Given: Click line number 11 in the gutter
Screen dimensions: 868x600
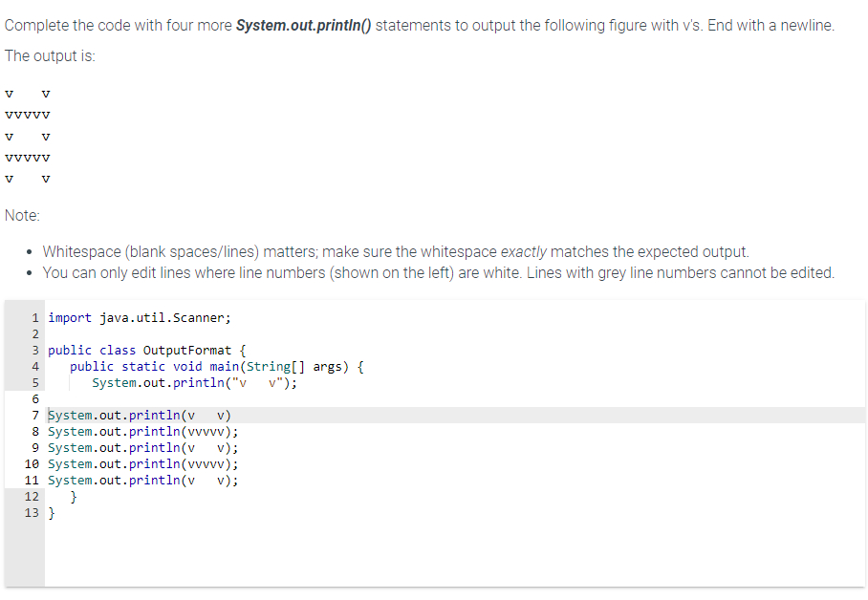Looking at the screenshot, I should click(32, 481).
